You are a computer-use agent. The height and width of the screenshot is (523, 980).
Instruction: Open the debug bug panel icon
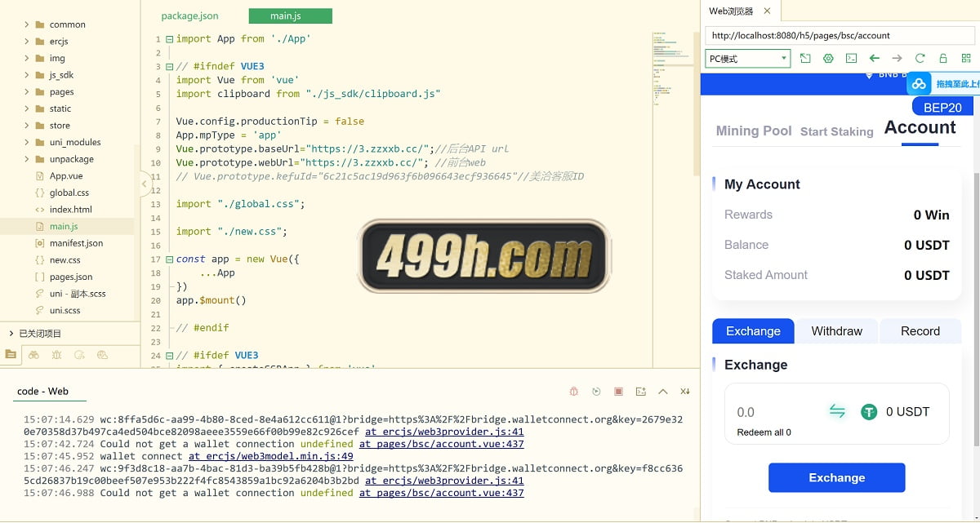(x=56, y=354)
